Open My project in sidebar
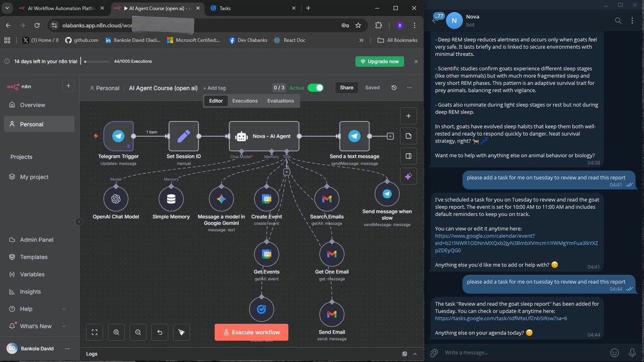 39,177
